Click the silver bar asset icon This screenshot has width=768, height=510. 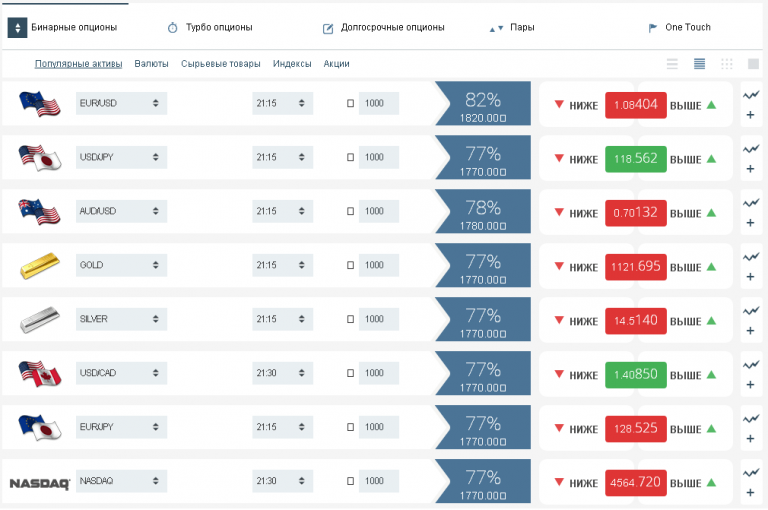(40, 319)
